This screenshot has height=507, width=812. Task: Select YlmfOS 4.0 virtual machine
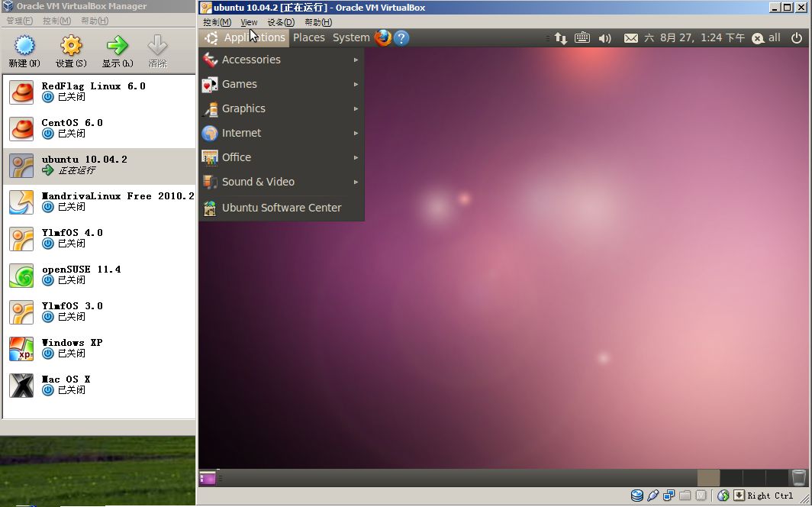[99, 238]
